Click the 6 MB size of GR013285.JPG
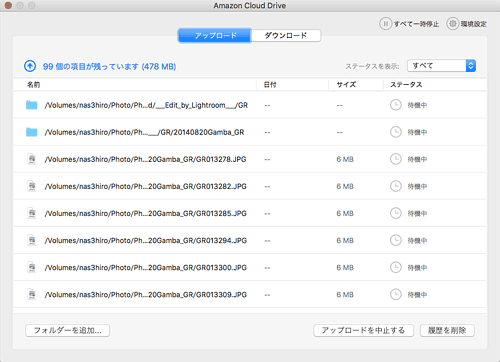The width and height of the screenshot is (500, 362). pos(345,213)
